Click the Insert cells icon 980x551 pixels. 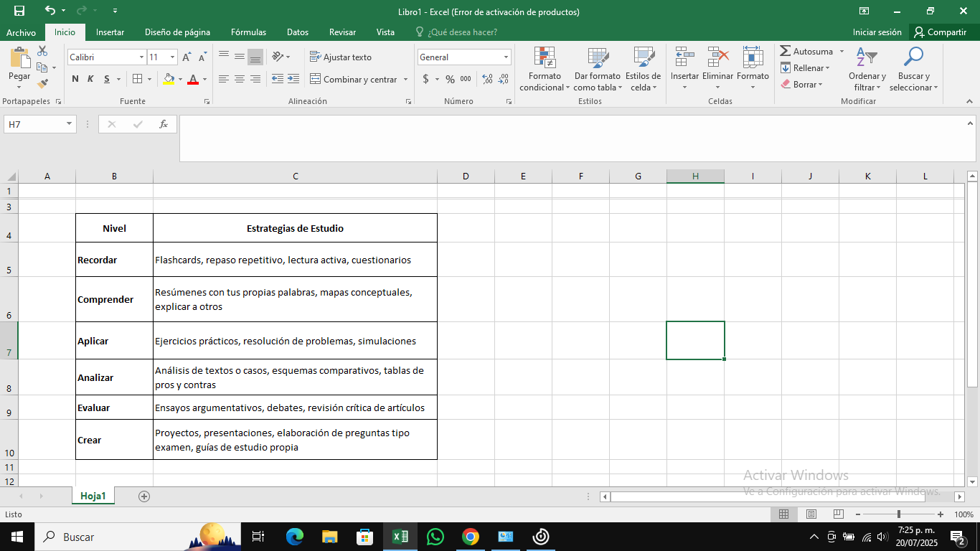point(684,57)
